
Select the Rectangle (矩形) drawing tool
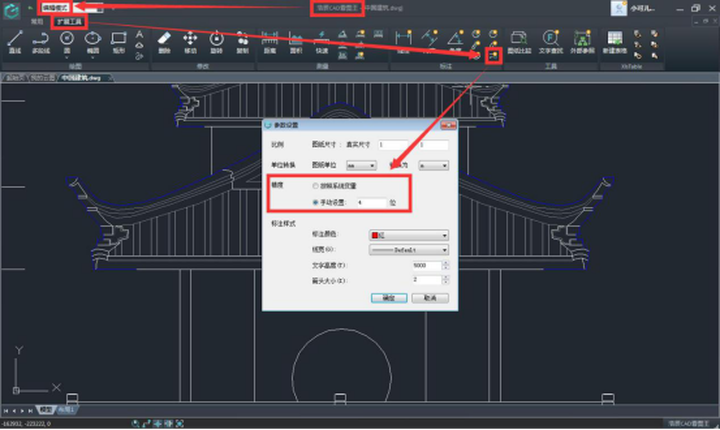pos(118,42)
